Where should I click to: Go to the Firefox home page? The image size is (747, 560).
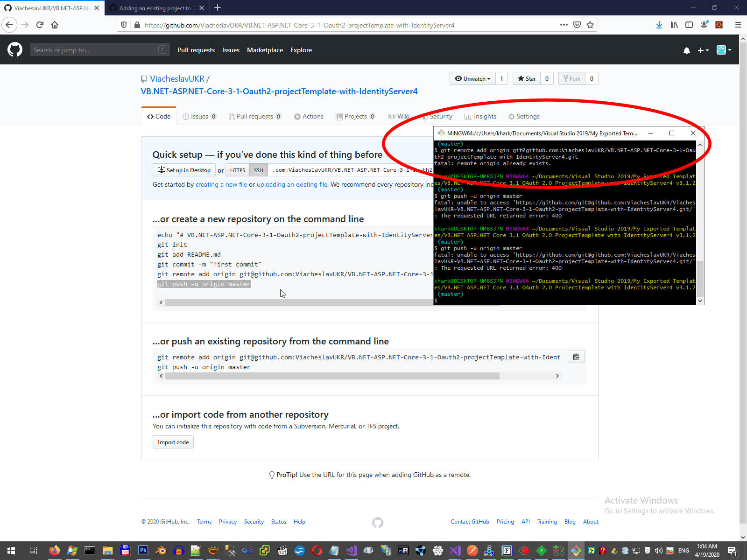click(55, 25)
